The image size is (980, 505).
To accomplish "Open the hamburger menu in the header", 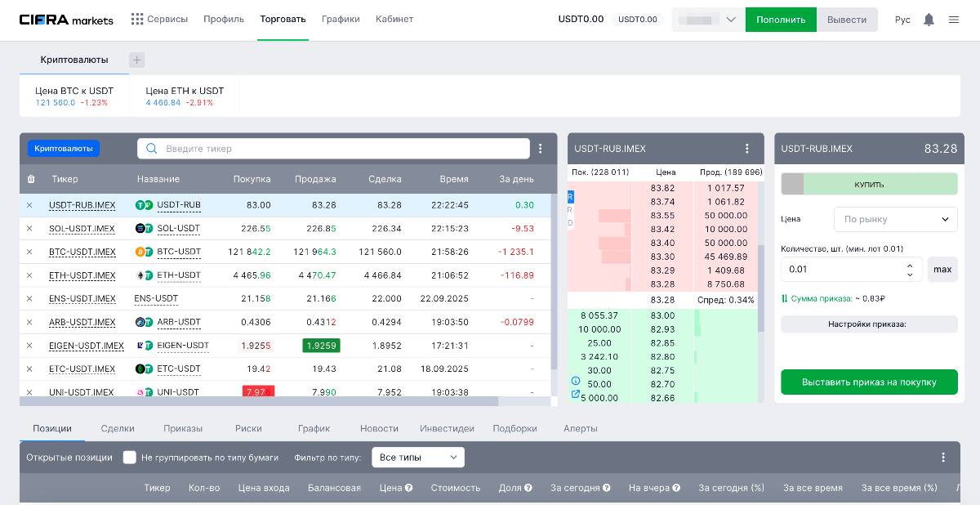I will (x=954, y=20).
